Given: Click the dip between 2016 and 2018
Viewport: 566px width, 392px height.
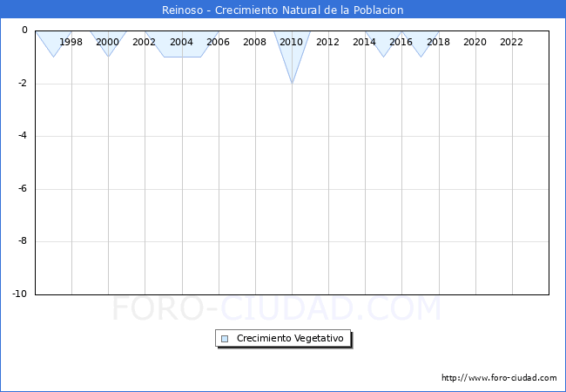Looking at the screenshot, I should coord(421,44).
